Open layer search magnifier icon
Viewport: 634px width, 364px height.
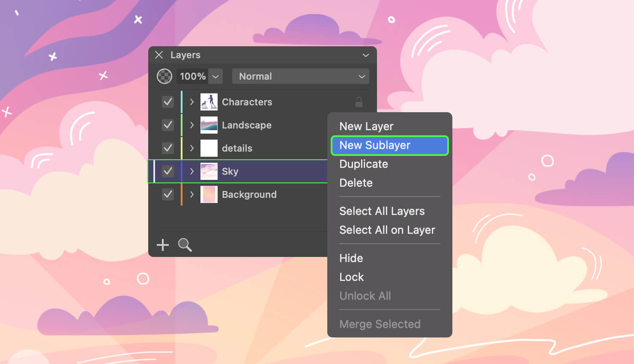[185, 245]
